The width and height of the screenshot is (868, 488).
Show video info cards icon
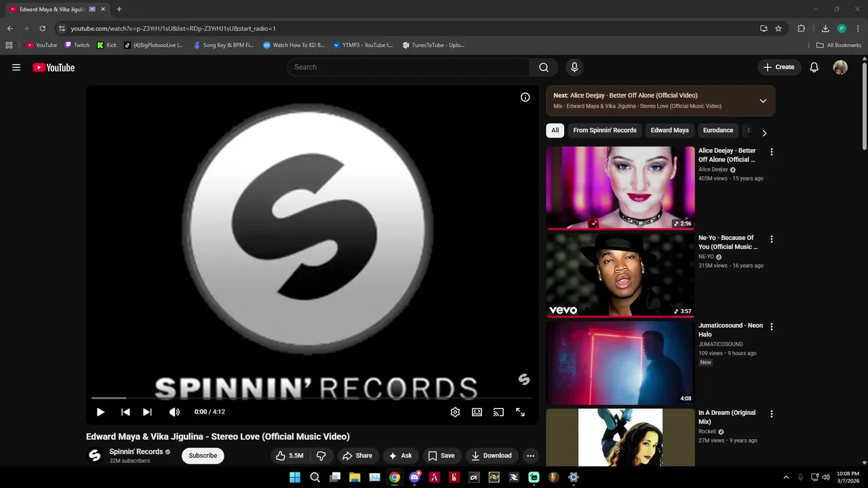click(x=525, y=97)
